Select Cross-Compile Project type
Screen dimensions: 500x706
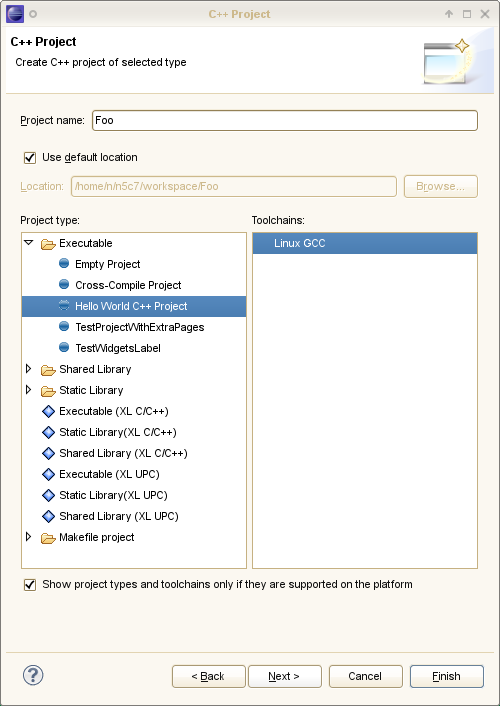pos(128,285)
